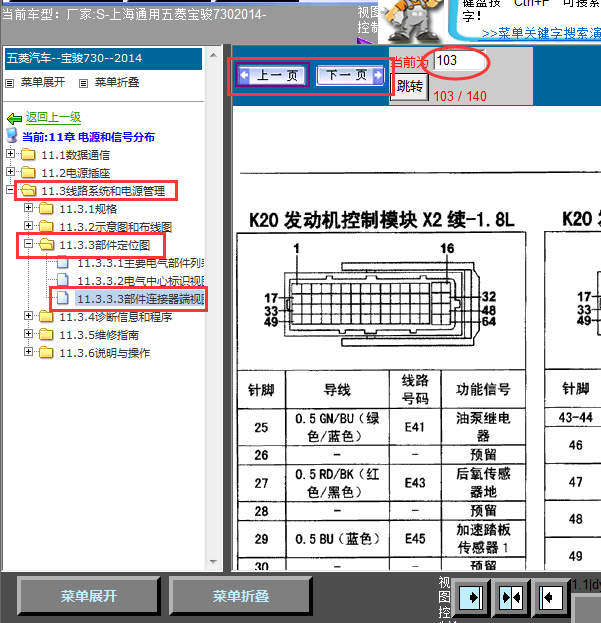Click the computer icon beside 当前:11章
The height and width of the screenshot is (623, 601).
click(12, 135)
